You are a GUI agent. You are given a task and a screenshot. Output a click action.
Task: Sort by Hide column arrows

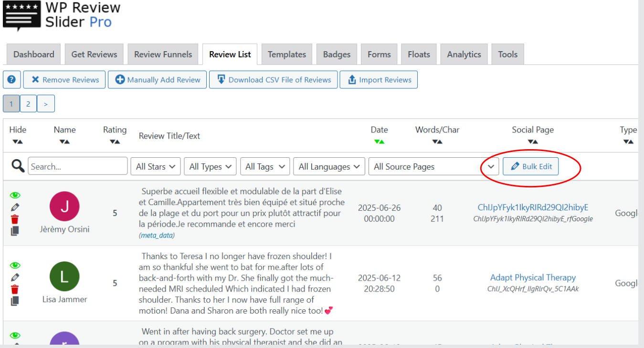[x=18, y=141]
